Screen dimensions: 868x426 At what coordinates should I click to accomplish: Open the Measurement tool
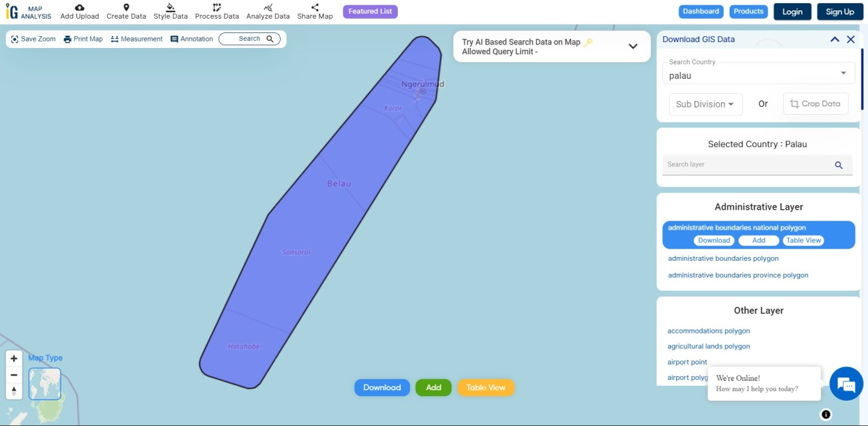[136, 39]
